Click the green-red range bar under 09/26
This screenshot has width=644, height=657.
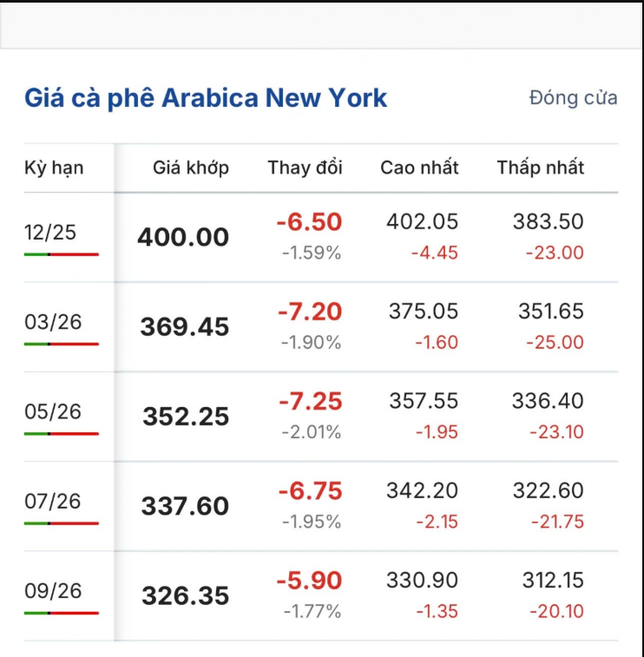tap(61, 613)
